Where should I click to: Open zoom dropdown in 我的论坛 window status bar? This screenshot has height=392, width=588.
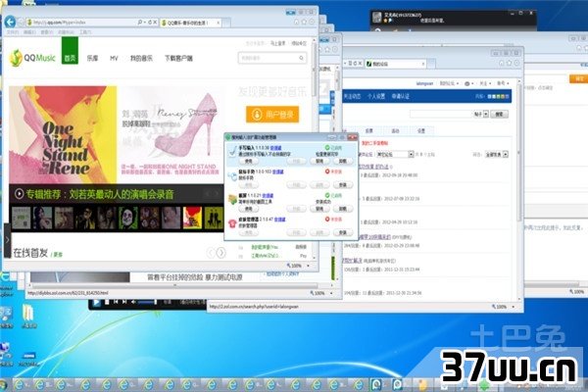point(514,307)
